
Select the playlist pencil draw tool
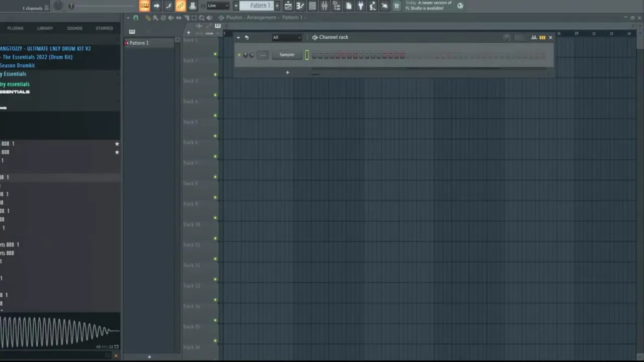pyautogui.click(x=148, y=18)
